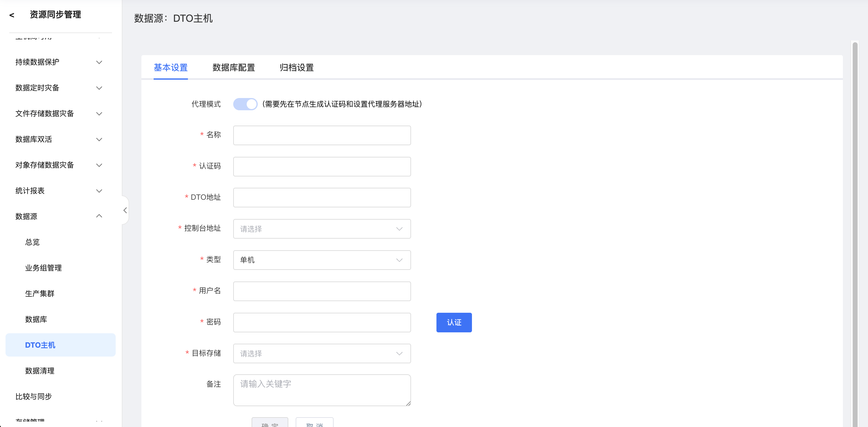Open the 控制台地址 dropdown

coord(321,229)
